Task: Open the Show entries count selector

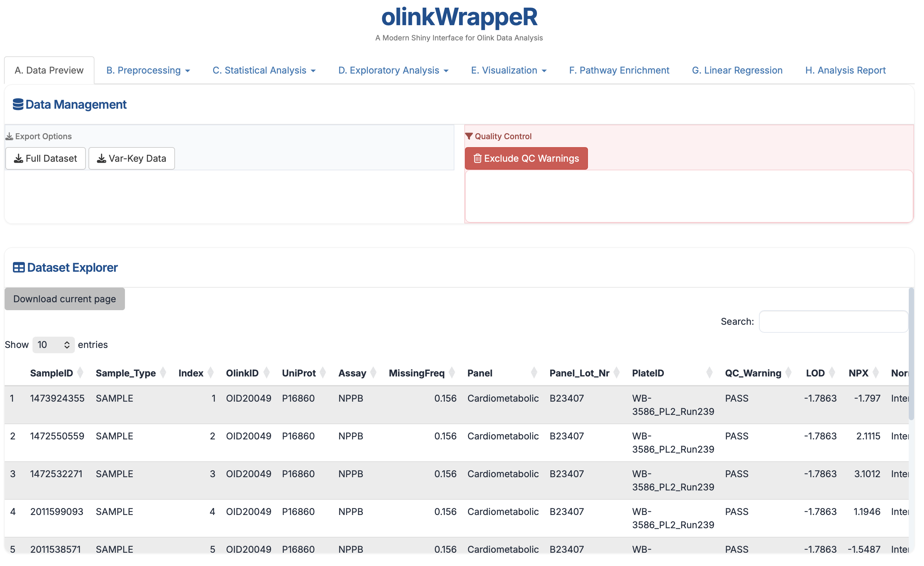Action: pos(53,345)
